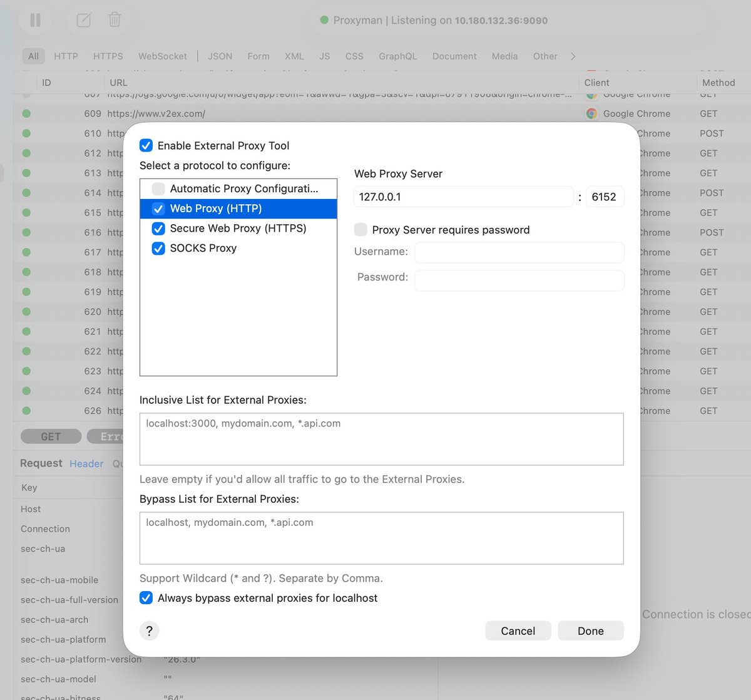Image resolution: width=751 pixels, height=700 pixels.
Task: Select the All filter tab
Action: [x=33, y=56]
